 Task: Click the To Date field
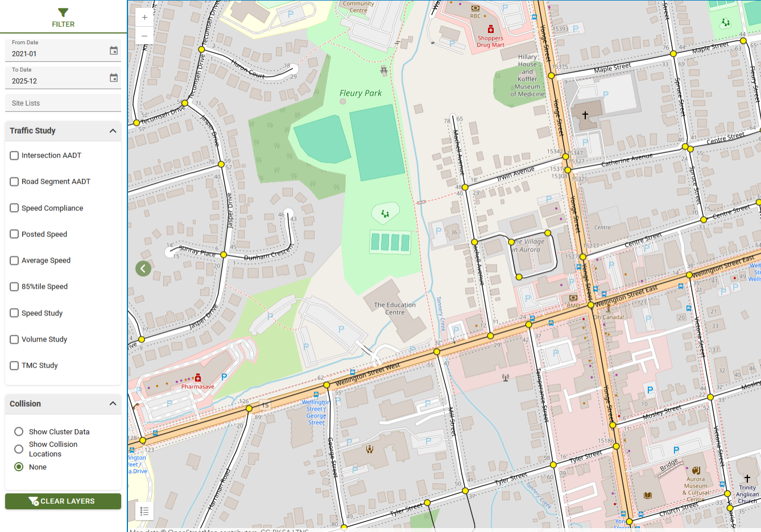63,77
